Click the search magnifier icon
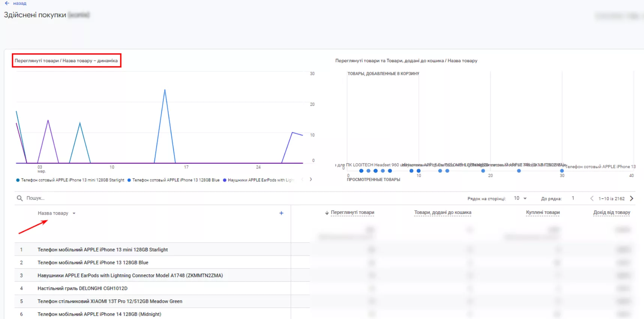This screenshot has width=644, height=319. click(19, 198)
